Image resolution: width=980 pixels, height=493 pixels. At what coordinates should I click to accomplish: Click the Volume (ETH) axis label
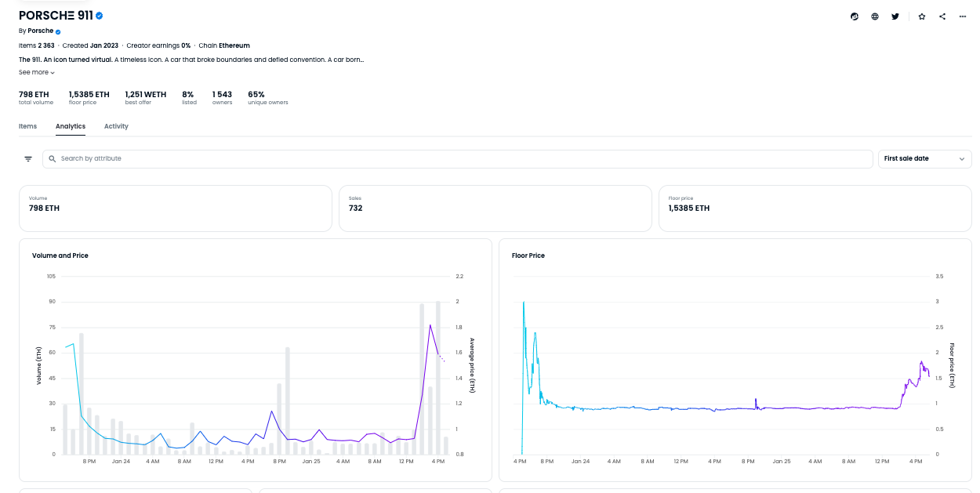point(38,364)
